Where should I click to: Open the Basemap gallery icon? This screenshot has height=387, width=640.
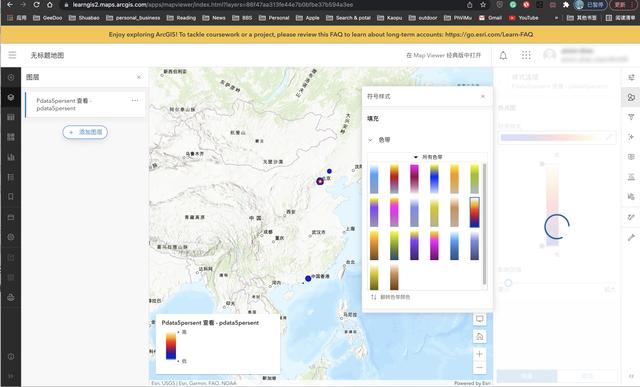tap(11, 137)
